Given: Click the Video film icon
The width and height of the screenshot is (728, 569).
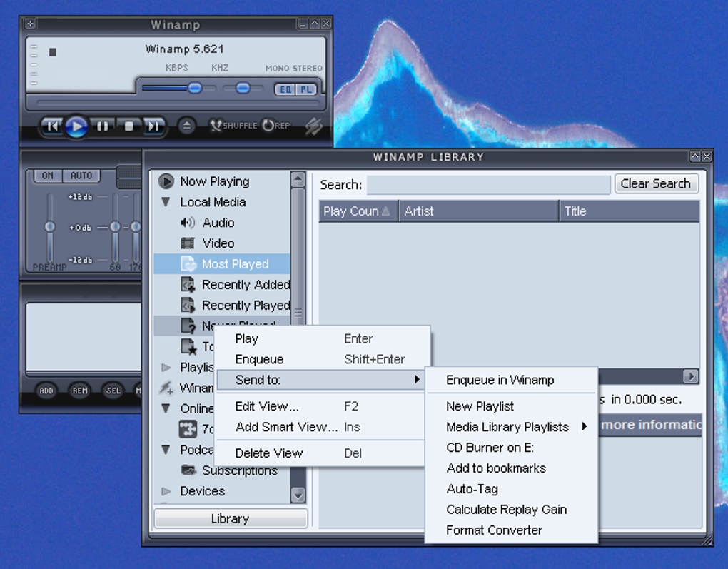Looking at the screenshot, I should (x=188, y=243).
